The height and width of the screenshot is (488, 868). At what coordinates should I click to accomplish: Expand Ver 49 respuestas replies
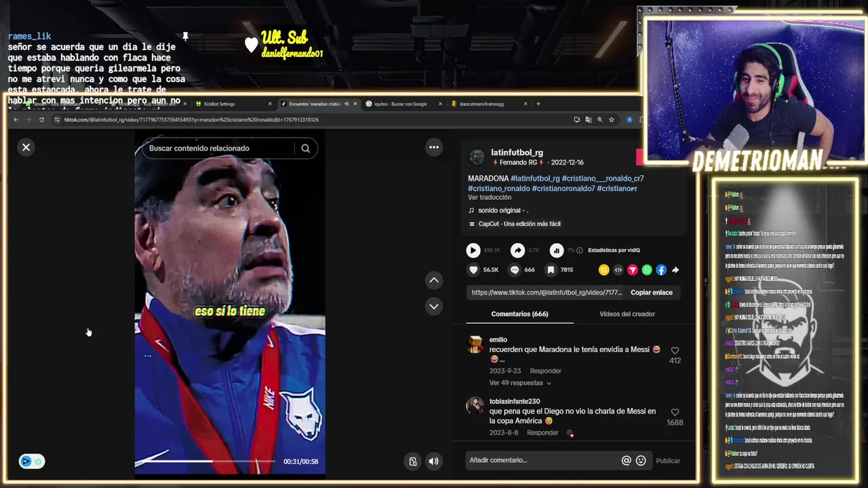520,383
